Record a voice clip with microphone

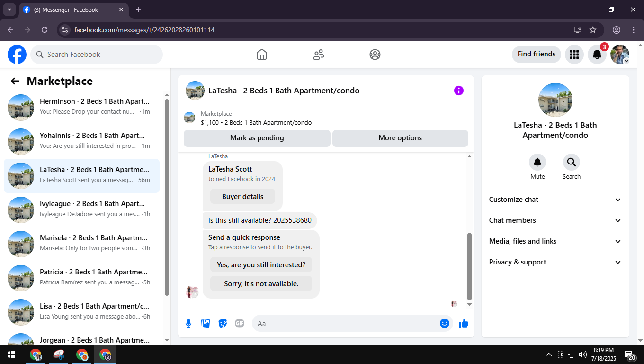coord(188,323)
